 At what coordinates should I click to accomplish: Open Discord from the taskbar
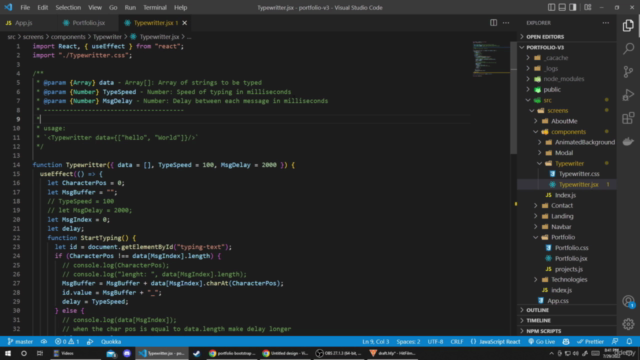(127, 353)
